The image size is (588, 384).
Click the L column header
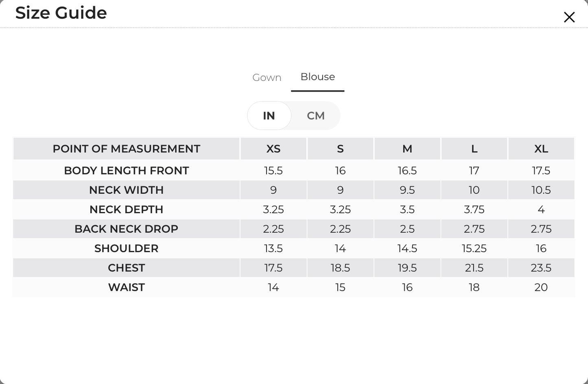pyautogui.click(x=474, y=149)
